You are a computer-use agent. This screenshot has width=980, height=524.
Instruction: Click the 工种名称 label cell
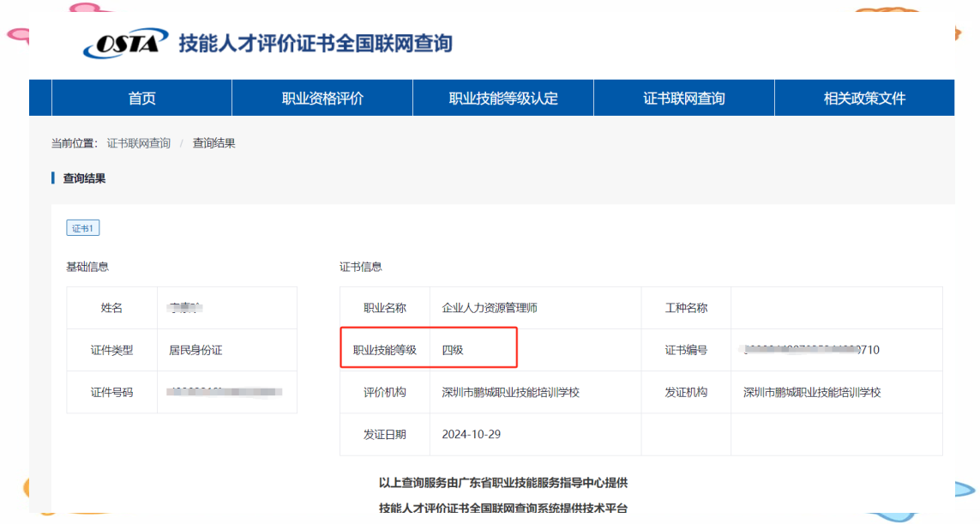click(x=686, y=308)
